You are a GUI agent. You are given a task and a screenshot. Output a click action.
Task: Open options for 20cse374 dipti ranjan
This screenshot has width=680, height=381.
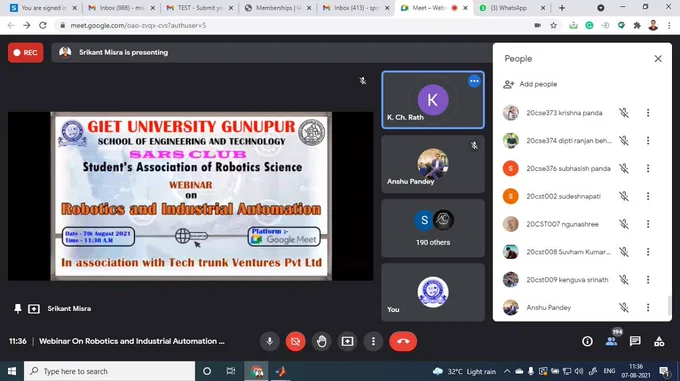648,140
